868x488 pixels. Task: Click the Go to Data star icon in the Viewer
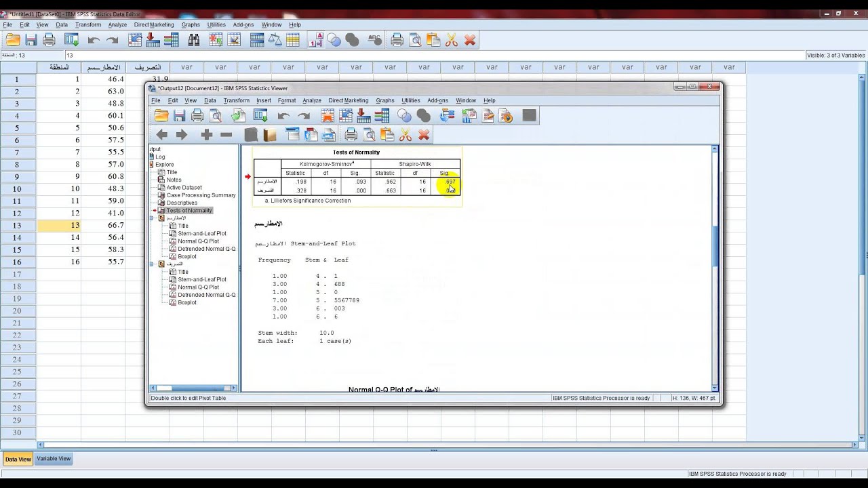328,116
